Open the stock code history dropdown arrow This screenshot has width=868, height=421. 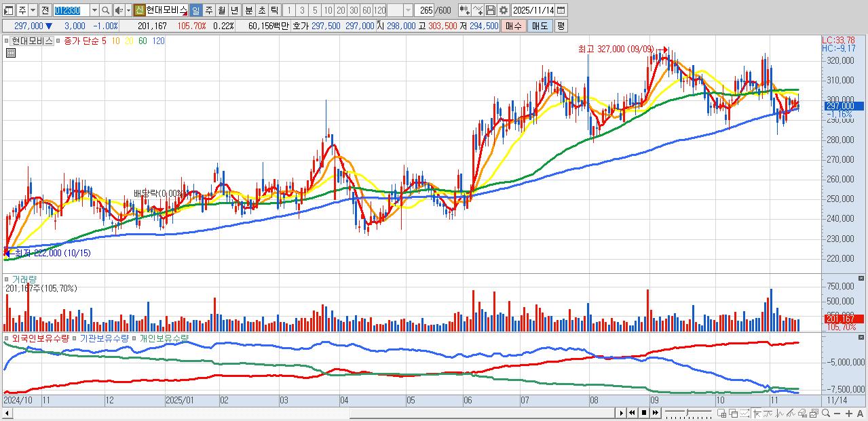(x=94, y=10)
